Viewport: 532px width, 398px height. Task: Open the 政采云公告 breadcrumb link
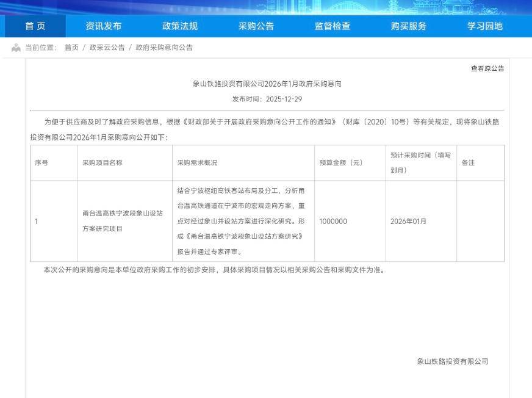[107, 48]
